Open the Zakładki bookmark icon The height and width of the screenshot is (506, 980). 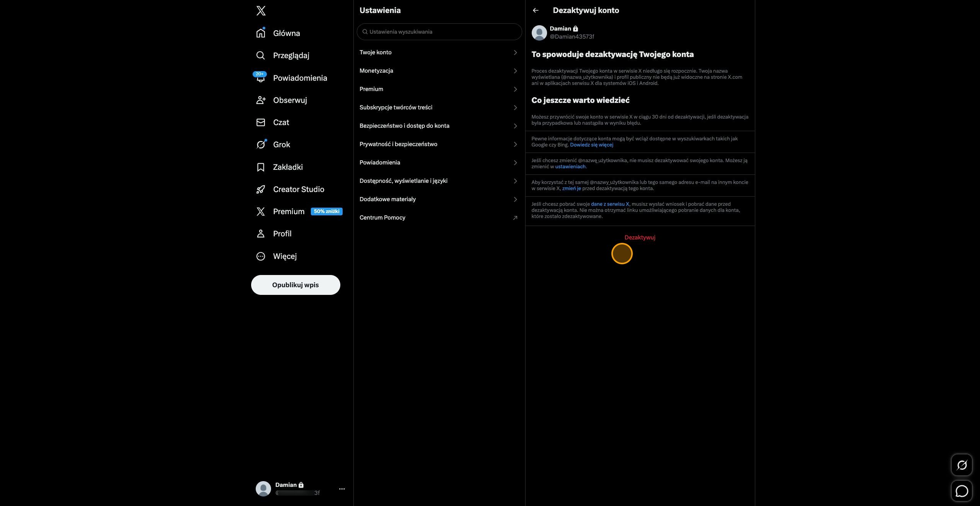point(261,167)
